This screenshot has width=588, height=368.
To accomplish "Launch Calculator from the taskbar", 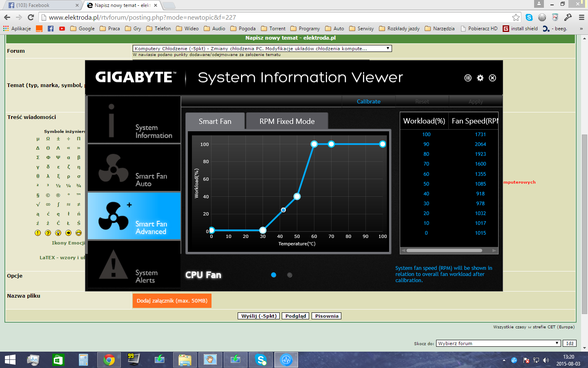I will [x=83, y=360].
